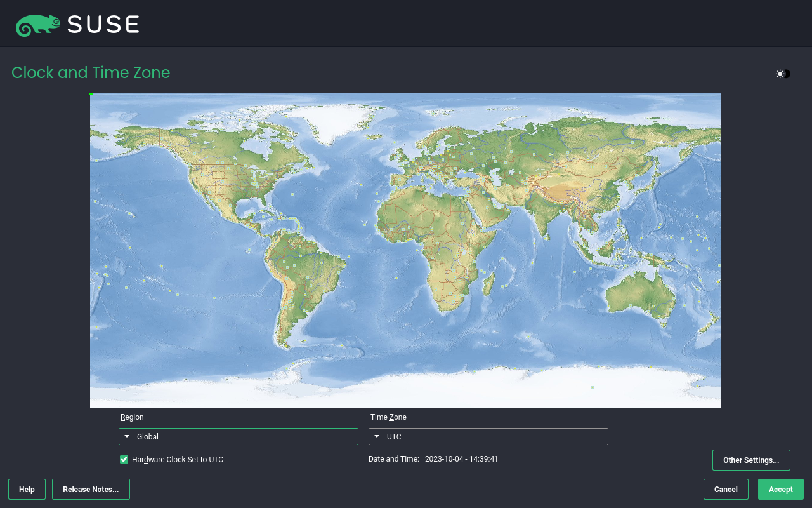This screenshot has height=508, width=812.
Task: Click the SUSE wordmark text
Action: (103, 25)
